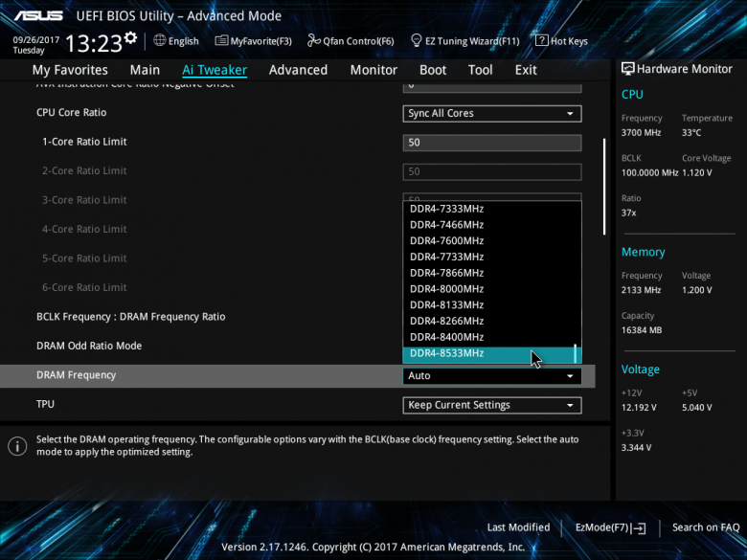Go to the Exit tab
Screen dimensions: 747x560
(526, 70)
